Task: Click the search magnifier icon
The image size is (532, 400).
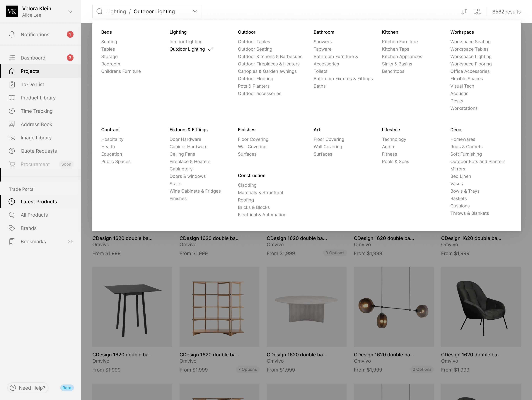Action: [x=99, y=11]
